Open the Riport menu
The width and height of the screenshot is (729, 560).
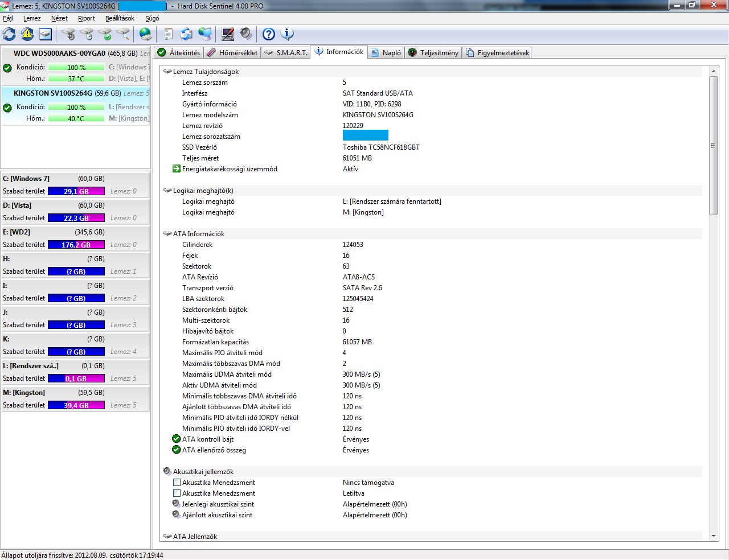[87, 18]
